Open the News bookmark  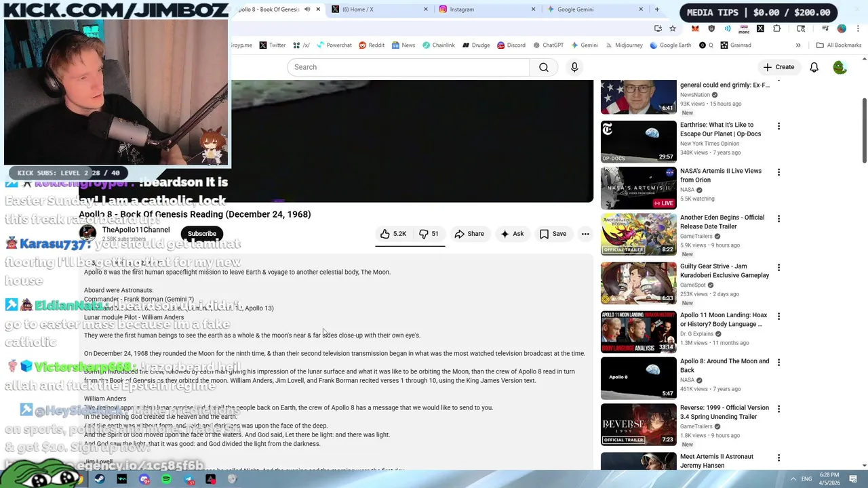[403, 45]
